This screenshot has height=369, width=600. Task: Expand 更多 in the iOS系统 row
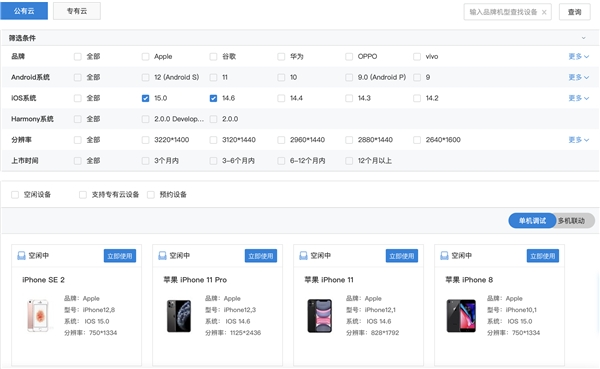pyautogui.click(x=579, y=98)
